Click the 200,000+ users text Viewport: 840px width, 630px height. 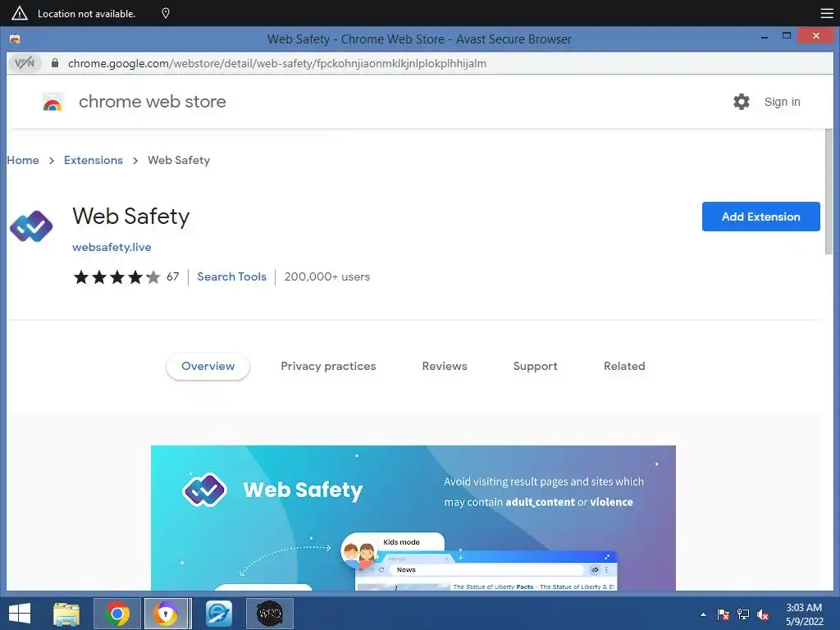[327, 276]
